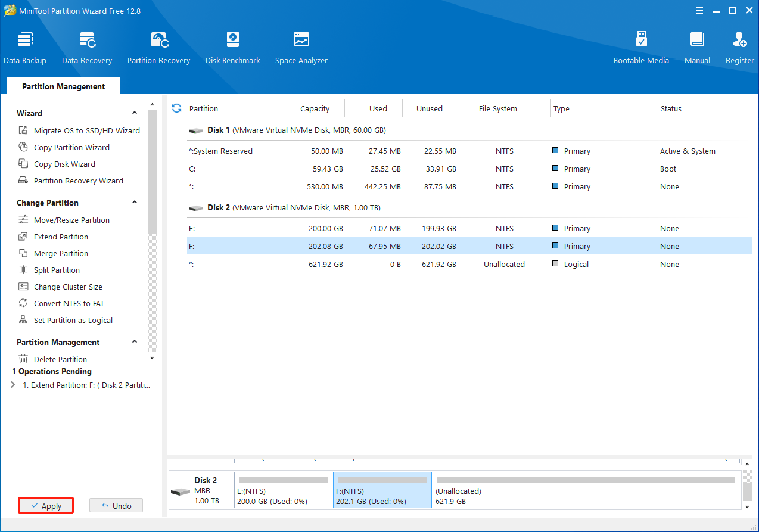The image size is (759, 532).
Task: Select the E: partition row in table
Action: click(x=469, y=228)
